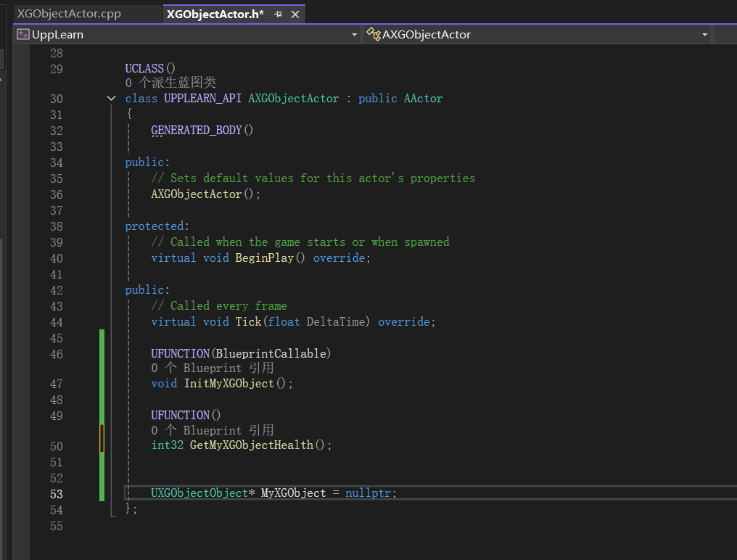Click line number 53 in the gutter
Image resolution: width=737 pixels, height=560 pixels.
57,494
